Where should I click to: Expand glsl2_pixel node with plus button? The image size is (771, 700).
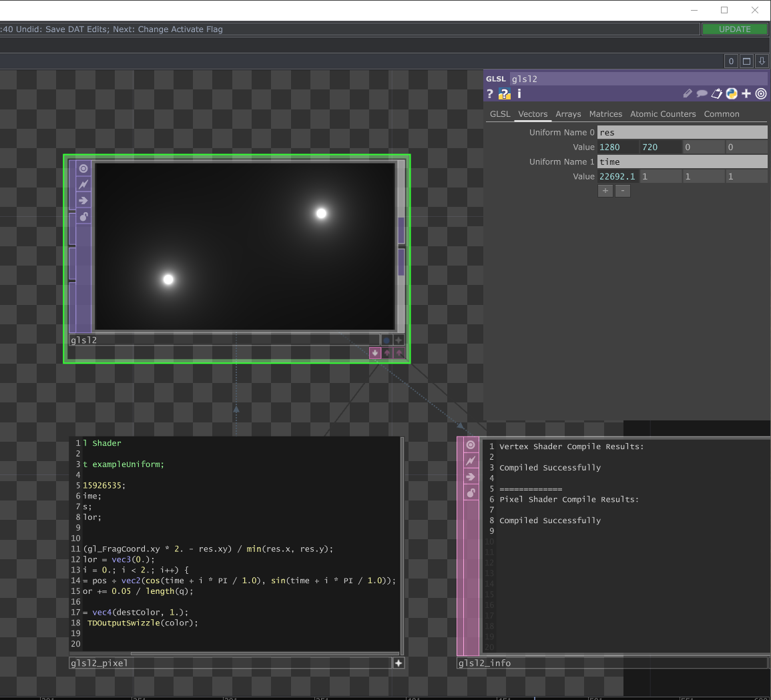pyautogui.click(x=399, y=663)
